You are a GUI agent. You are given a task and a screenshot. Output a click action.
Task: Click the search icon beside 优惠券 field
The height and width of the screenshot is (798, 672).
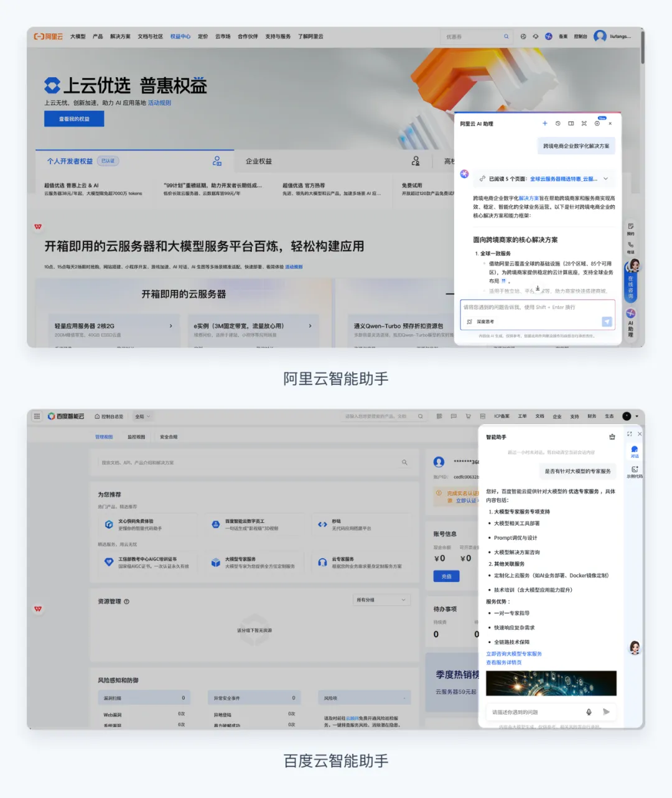506,36
